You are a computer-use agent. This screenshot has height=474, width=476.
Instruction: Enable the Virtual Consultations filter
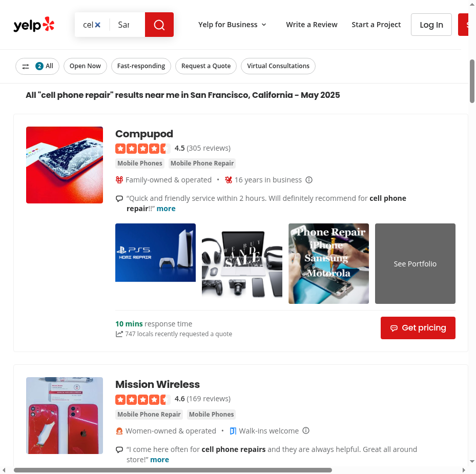(278, 66)
